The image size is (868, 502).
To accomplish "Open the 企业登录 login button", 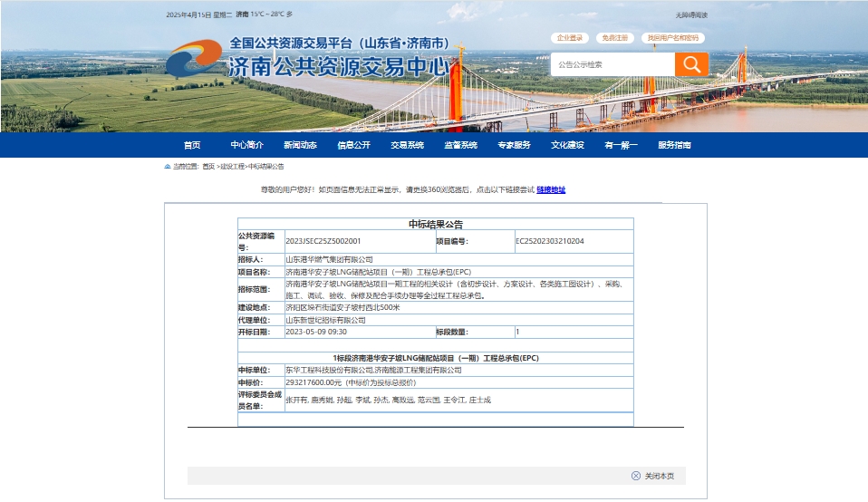I will pos(570,38).
